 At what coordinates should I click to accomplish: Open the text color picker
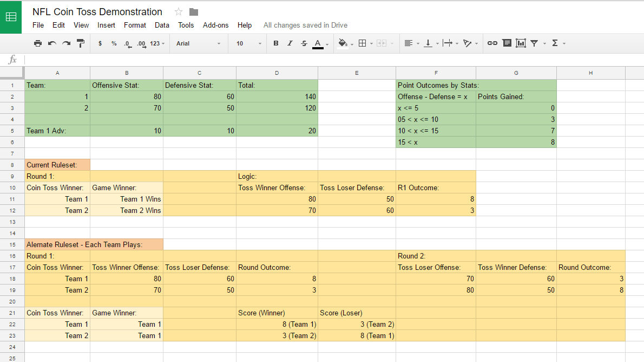[x=318, y=43]
